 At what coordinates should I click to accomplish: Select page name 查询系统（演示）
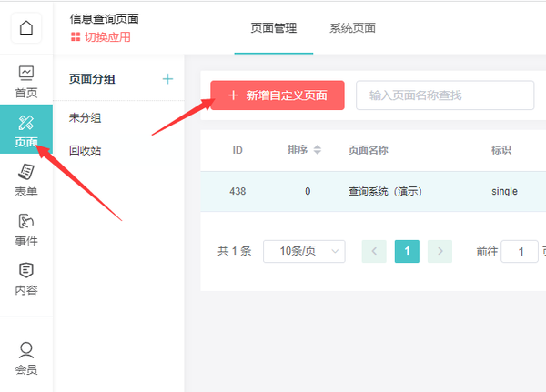pyautogui.click(x=385, y=191)
